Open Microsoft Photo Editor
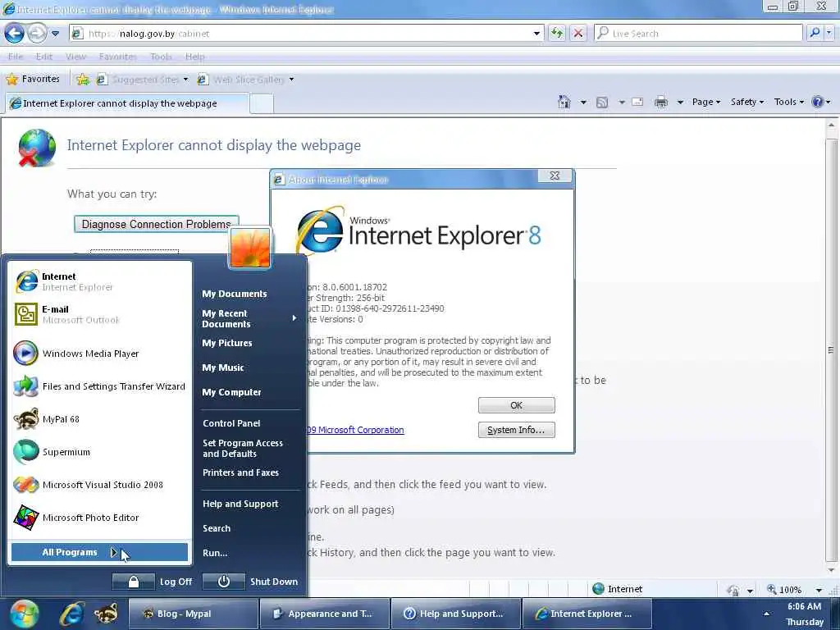Screen dimensions: 840x630 tap(100, 518)
